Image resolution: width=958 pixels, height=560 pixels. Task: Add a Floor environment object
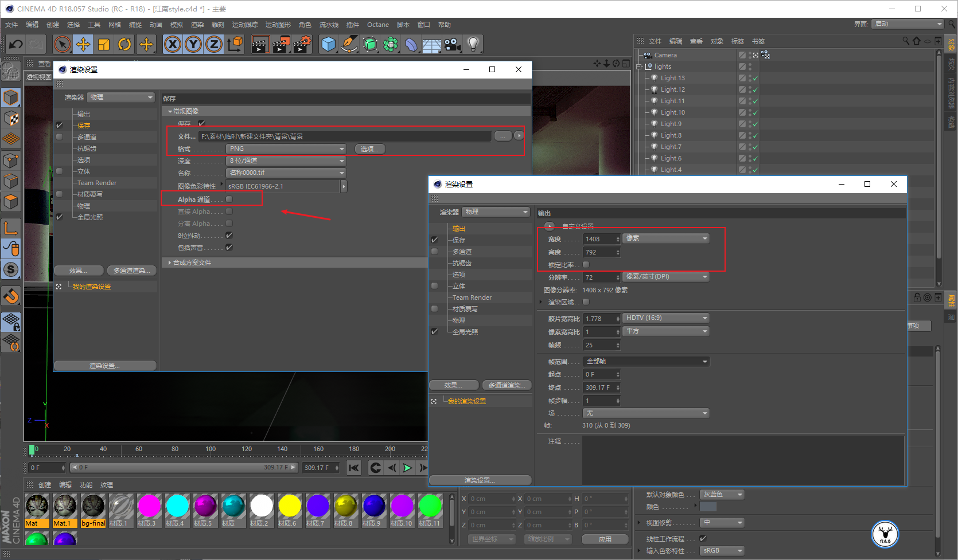(432, 44)
